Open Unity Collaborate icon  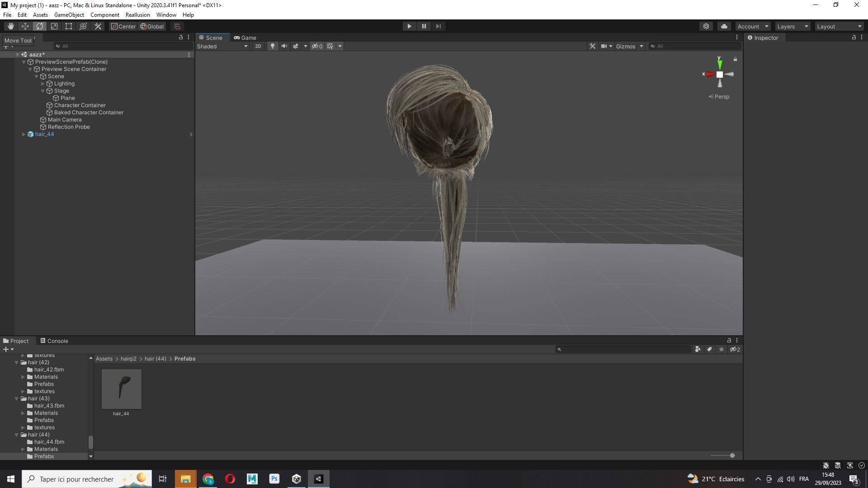[x=706, y=26]
